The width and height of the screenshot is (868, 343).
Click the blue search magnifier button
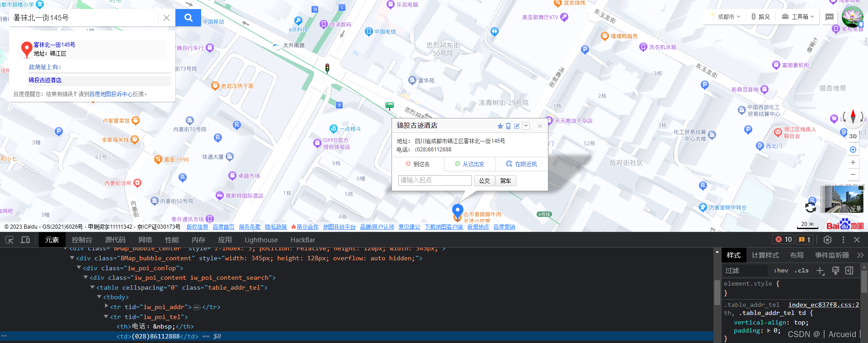click(x=188, y=18)
